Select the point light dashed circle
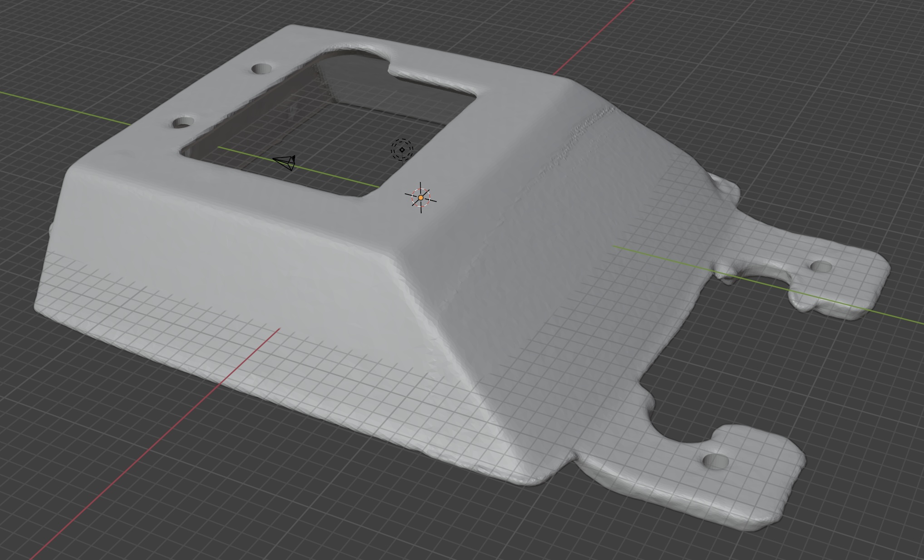This screenshot has width=924, height=560. tap(402, 149)
